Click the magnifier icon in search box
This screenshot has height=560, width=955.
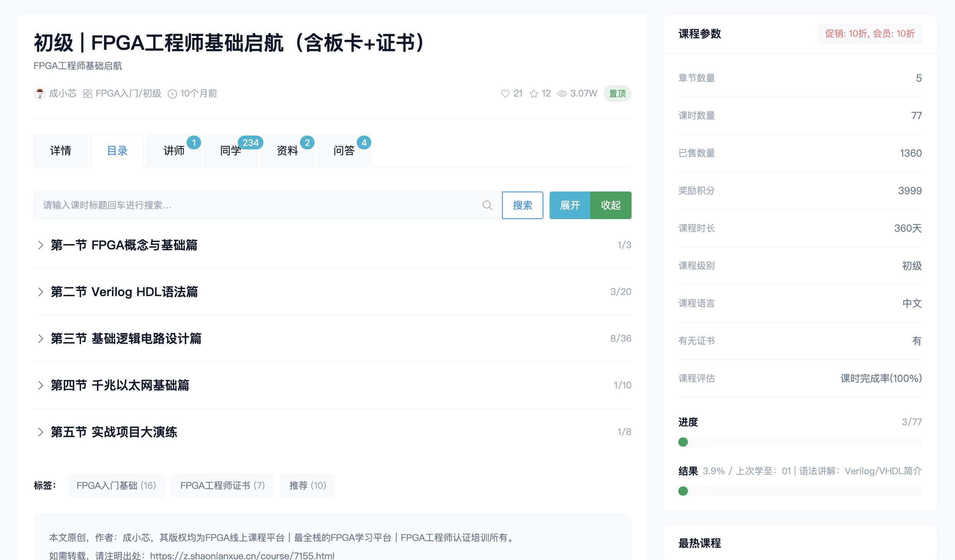coord(487,205)
